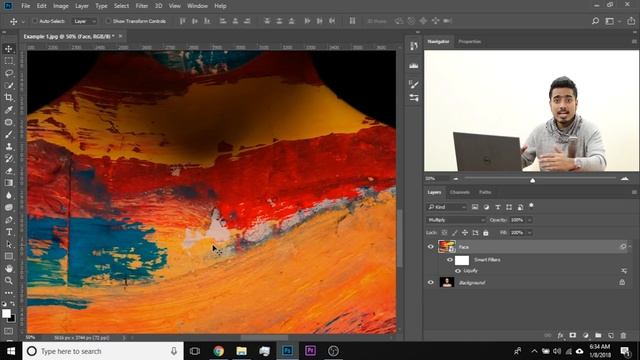Select the History Brush tool
The height and width of the screenshot is (360, 640).
click(x=9, y=159)
